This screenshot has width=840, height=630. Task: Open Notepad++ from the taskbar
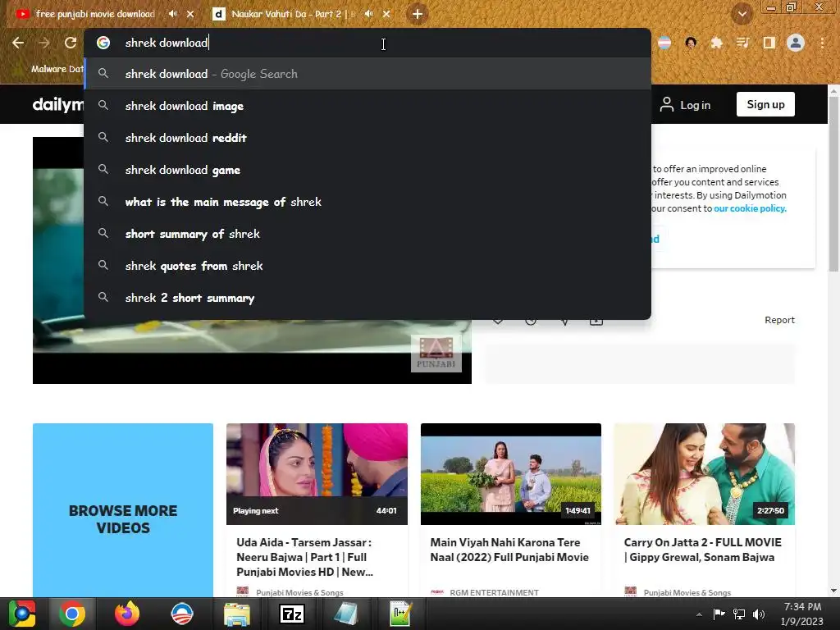(x=400, y=614)
